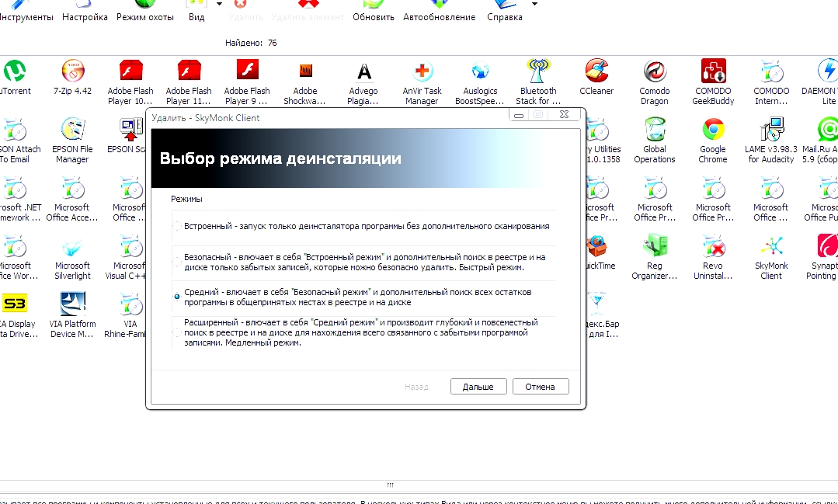Click the Отмена button
This screenshot has width=838, height=504.
pos(541,387)
